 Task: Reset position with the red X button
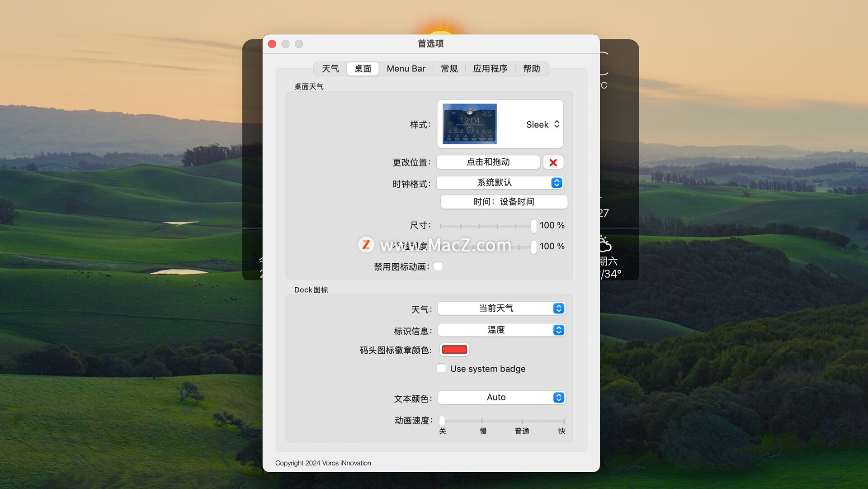[553, 162]
